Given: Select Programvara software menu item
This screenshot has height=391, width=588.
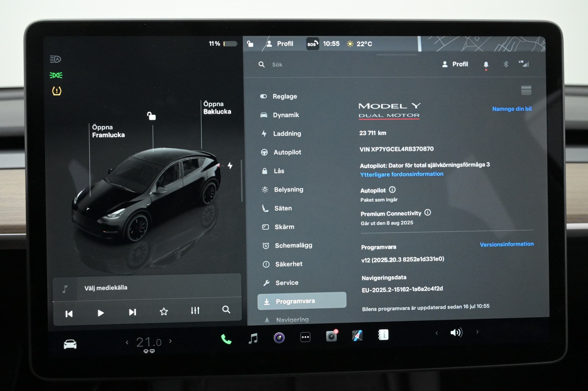Looking at the screenshot, I should [302, 301].
